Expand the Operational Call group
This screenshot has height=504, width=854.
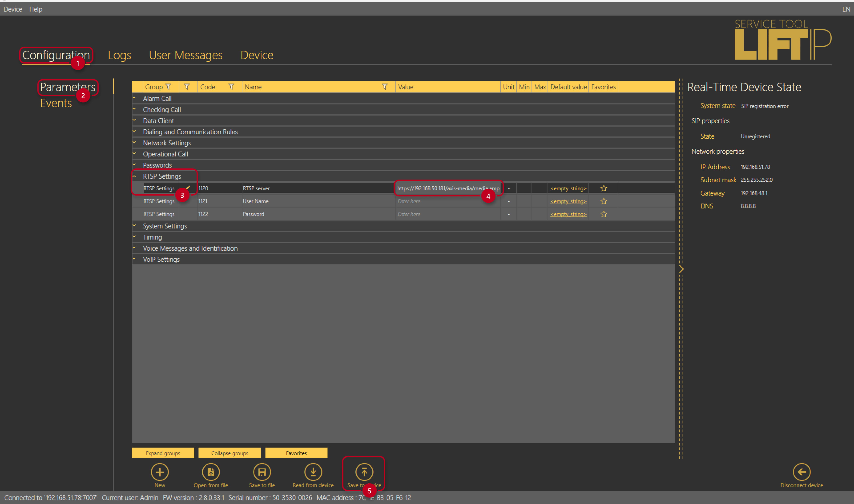(x=134, y=154)
